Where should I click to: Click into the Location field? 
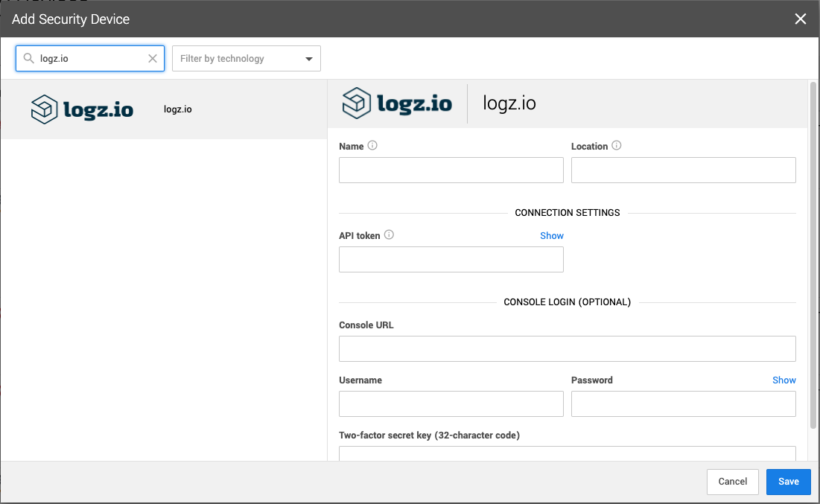coord(684,170)
